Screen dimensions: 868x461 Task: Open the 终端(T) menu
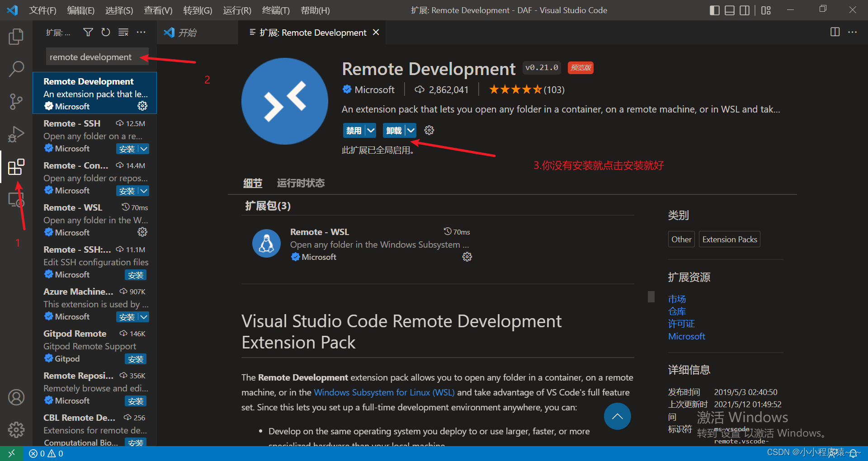click(276, 10)
